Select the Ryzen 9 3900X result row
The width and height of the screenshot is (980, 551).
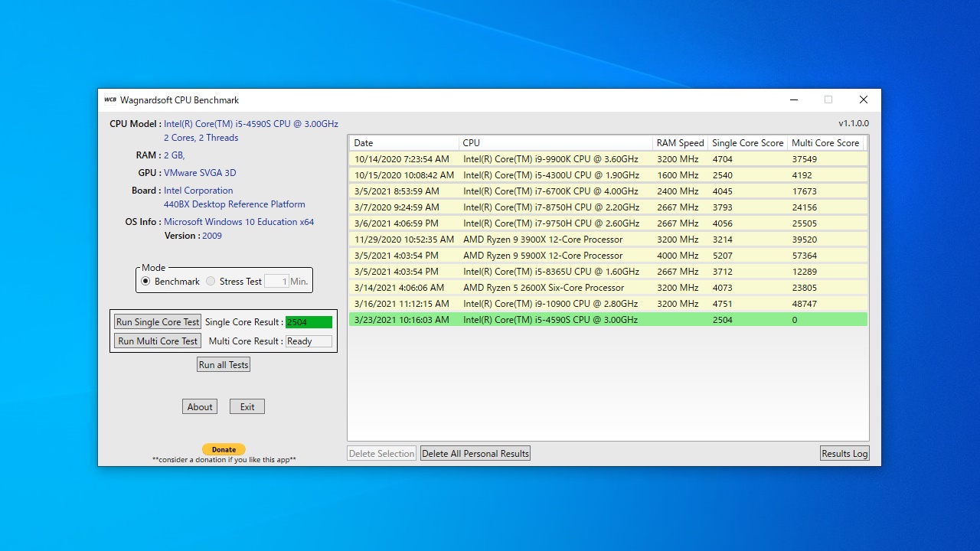click(608, 240)
